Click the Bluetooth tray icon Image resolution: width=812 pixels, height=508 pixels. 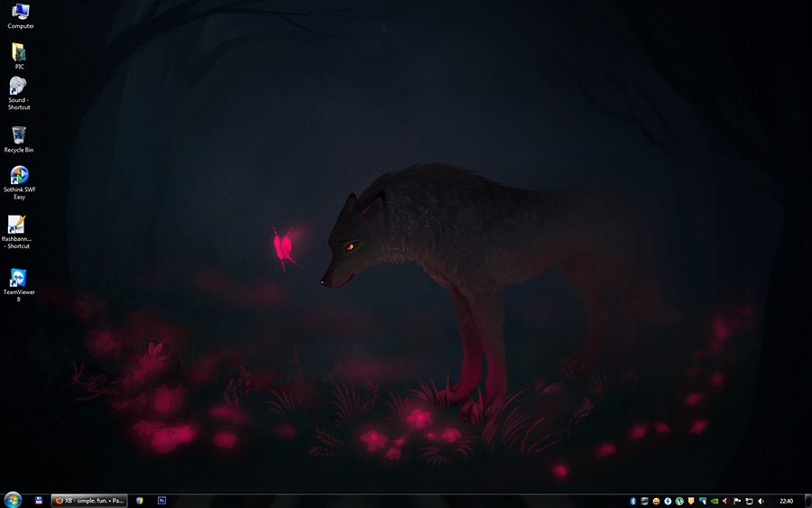pyautogui.click(x=632, y=501)
